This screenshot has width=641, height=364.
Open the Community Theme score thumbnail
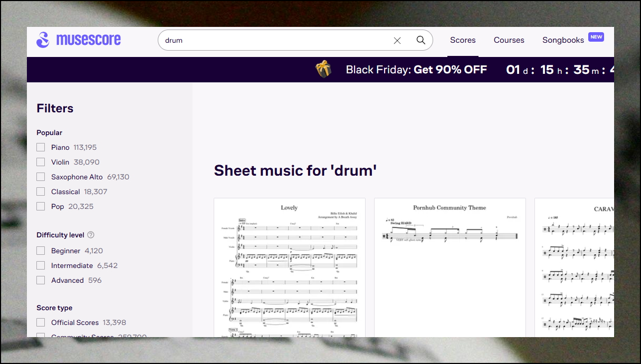pyautogui.click(x=450, y=268)
